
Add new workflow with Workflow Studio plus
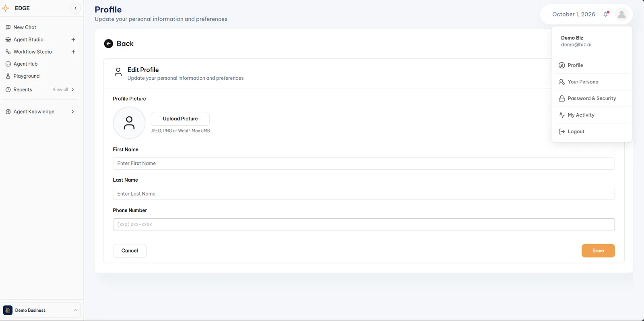(73, 52)
